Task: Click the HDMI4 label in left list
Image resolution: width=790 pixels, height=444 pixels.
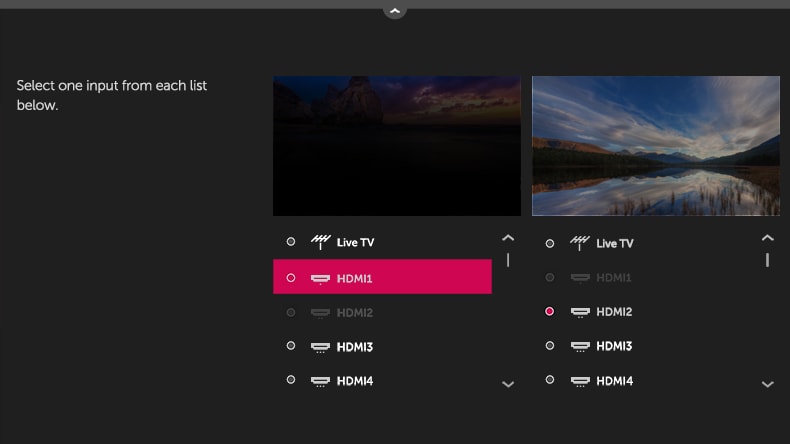Action: (x=355, y=381)
